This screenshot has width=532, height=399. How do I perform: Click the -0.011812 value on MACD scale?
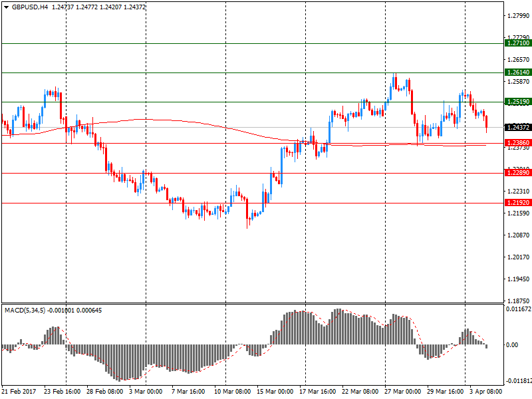coord(518,381)
